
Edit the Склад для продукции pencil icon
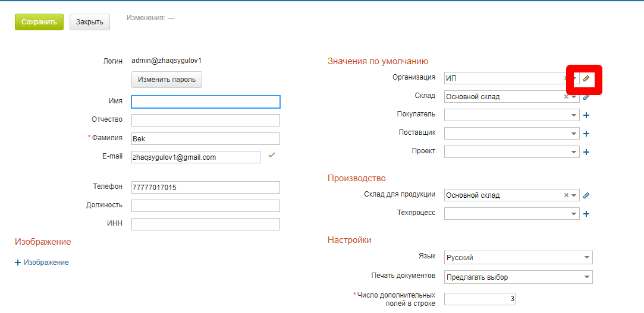click(586, 195)
